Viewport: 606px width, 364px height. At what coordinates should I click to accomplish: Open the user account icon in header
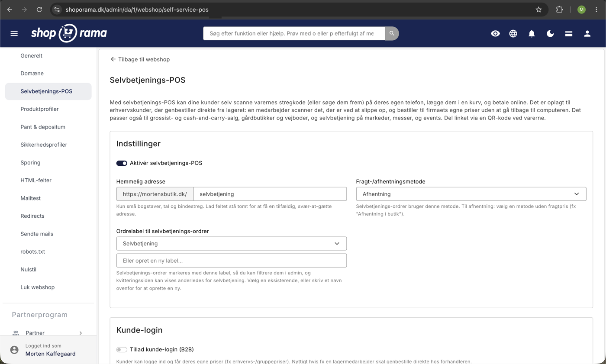click(x=587, y=33)
